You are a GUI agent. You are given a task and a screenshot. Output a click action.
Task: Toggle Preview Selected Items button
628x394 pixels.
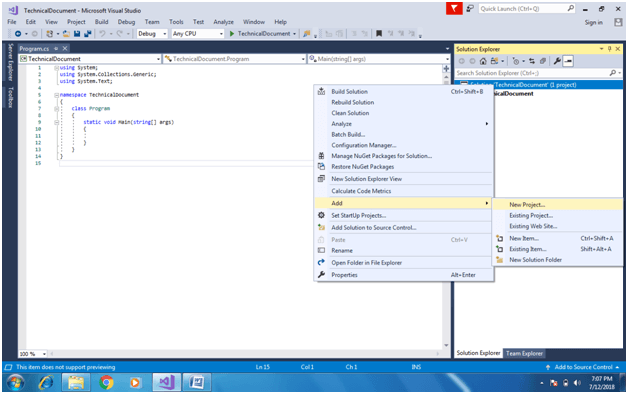568,61
